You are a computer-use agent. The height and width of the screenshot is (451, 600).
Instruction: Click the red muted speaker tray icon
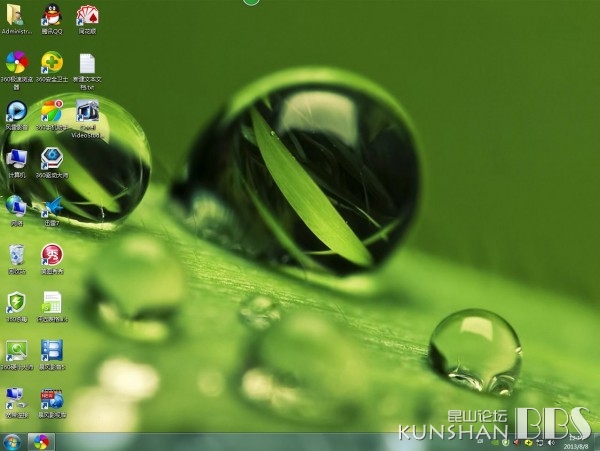[517, 443]
